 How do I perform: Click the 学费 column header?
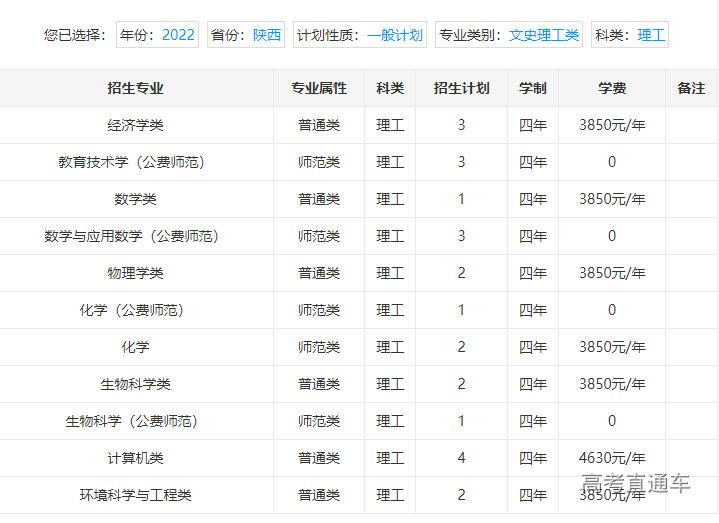(612, 88)
